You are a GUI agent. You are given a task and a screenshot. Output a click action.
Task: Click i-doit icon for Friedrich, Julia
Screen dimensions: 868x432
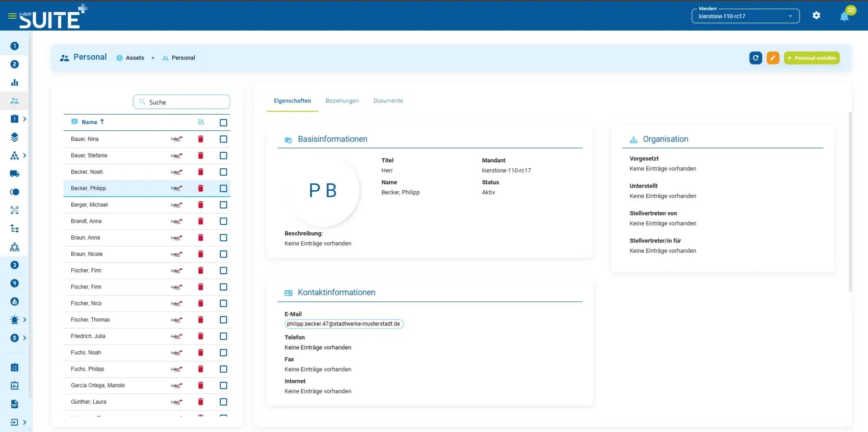(x=177, y=336)
